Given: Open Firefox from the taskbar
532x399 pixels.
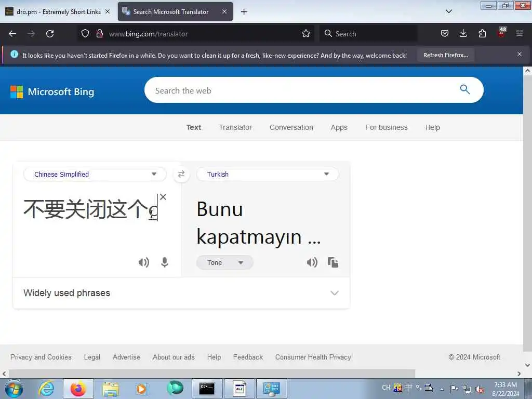Looking at the screenshot, I should (x=78, y=389).
